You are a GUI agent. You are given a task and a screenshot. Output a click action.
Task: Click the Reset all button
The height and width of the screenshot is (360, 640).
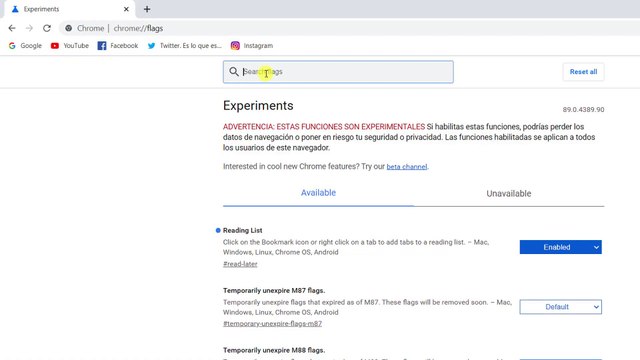click(x=583, y=72)
